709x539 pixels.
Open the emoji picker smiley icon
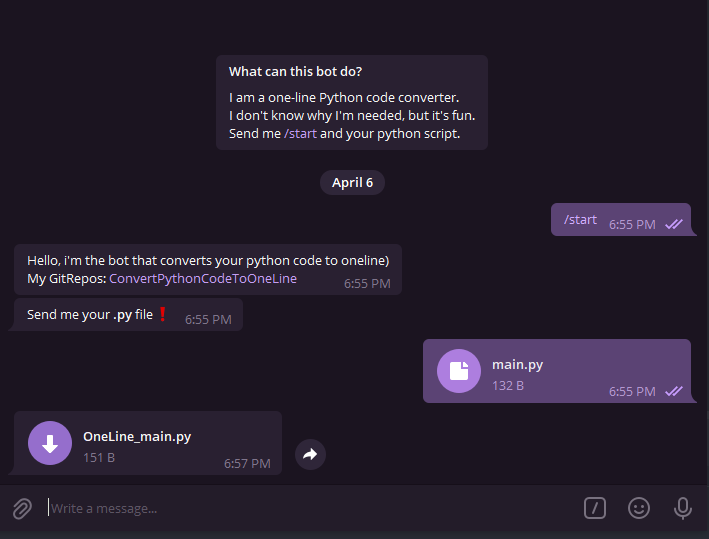(x=638, y=508)
